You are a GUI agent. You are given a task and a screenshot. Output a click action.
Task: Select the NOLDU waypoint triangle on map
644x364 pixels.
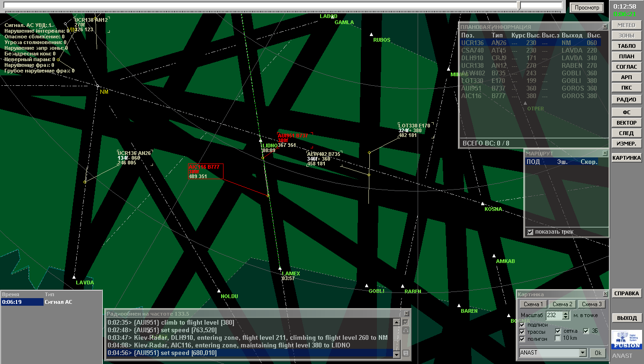tap(219, 291)
